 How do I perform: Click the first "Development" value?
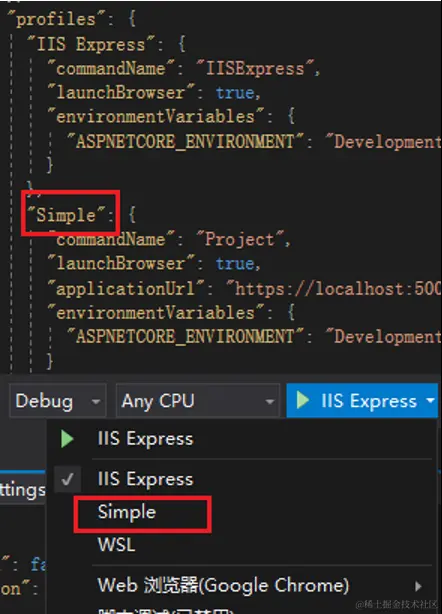coord(384,141)
